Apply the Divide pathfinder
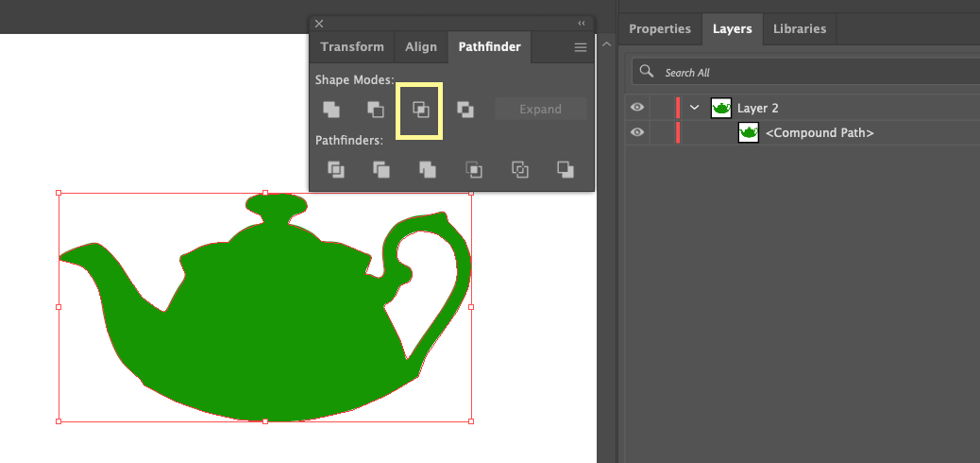980x463 pixels. pos(336,169)
